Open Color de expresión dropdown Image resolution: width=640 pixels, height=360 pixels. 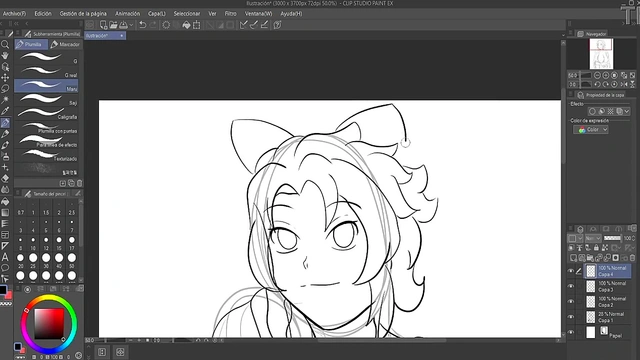591,129
